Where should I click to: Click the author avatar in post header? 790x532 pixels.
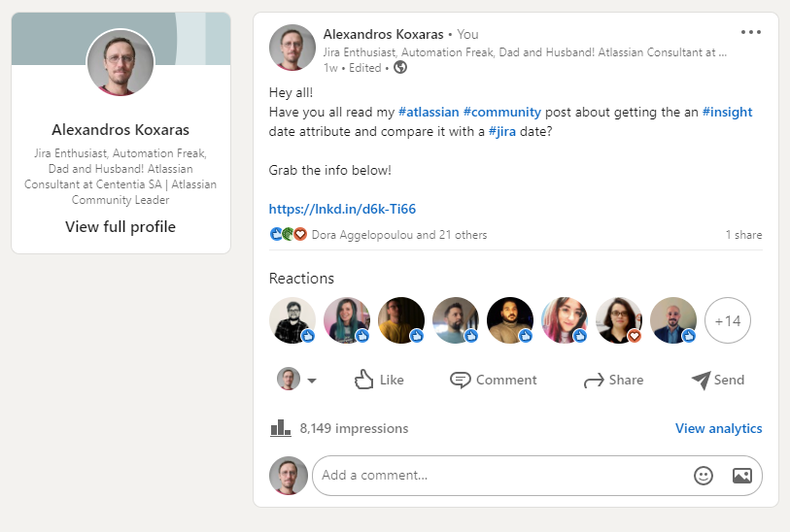[x=292, y=48]
